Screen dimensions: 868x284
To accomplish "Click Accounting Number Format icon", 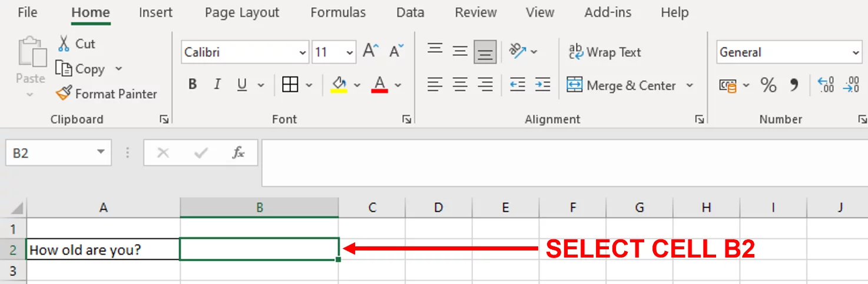I will 728,85.
